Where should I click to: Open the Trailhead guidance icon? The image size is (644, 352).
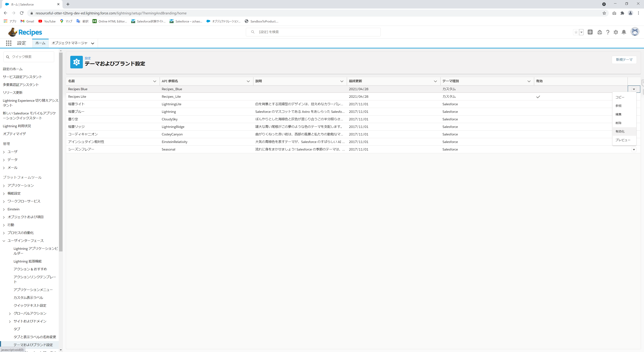point(600,32)
